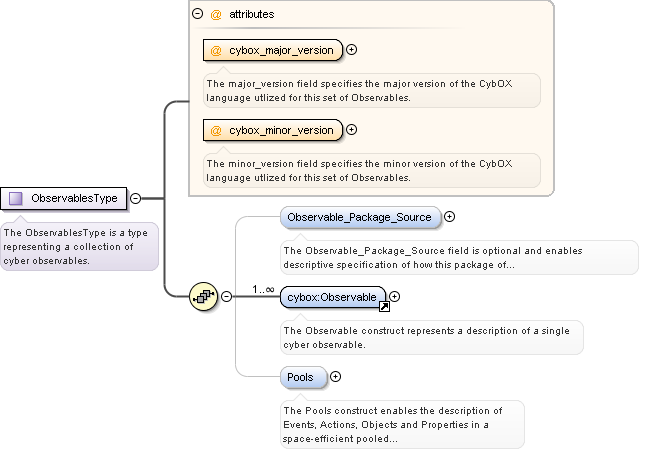Click the @ icon on cybox_minor_version
Viewport: 646px width, 452px height.
tap(216, 130)
